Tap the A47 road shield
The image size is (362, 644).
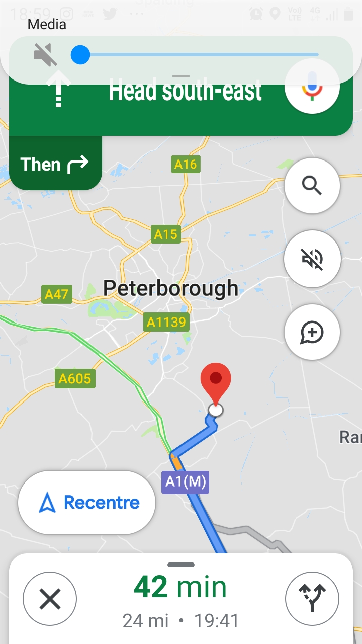tap(56, 294)
